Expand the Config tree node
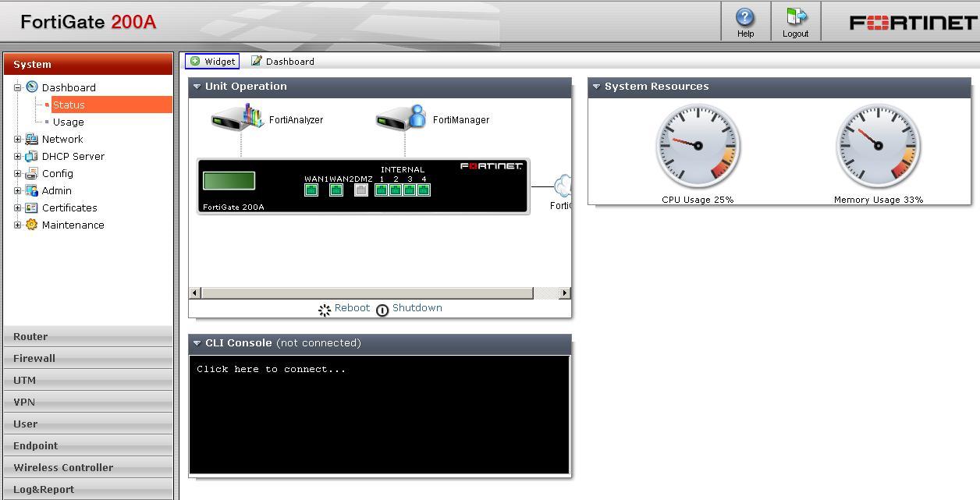Image resolution: width=980 pixels, height=500 pixels. coord(18,173)
